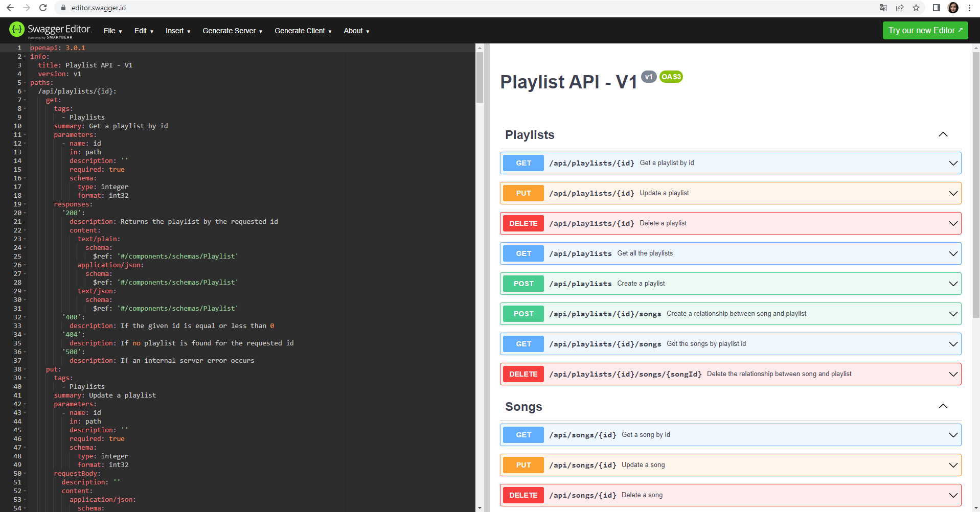Screen dimensions: 980x512
Task: Click the share page icon
Action: pos(900,8)
